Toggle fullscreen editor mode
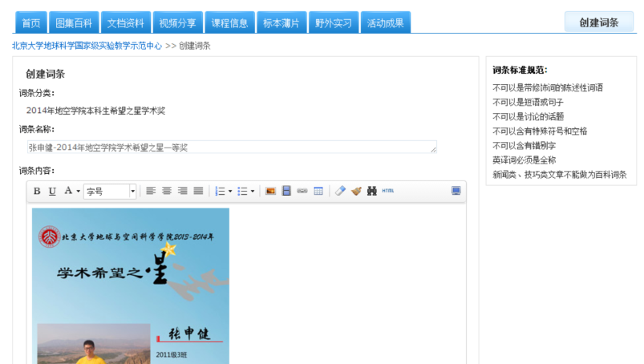The width and height of the screenshot is (644, 364). point(456,191)
